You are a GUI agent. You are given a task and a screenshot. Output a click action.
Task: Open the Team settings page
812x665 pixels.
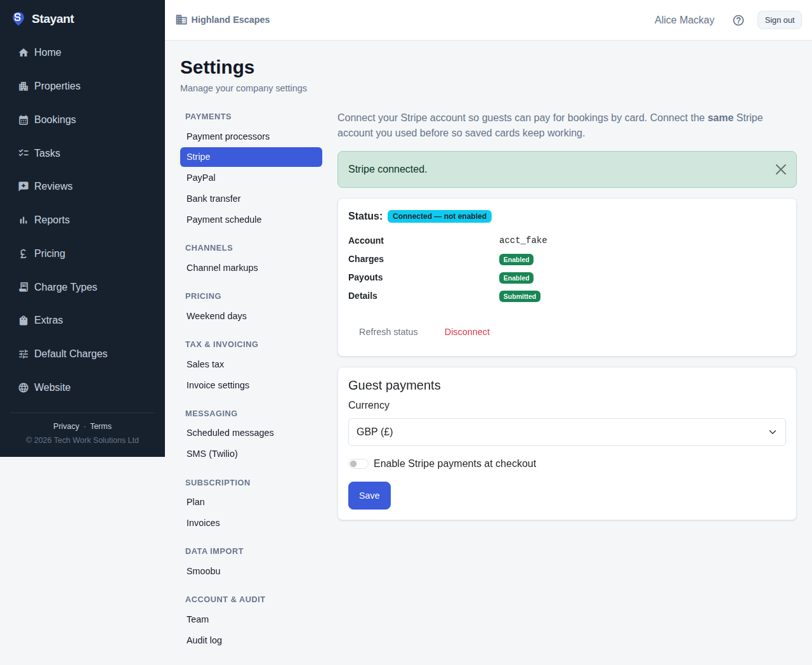[x=251, y=619]
